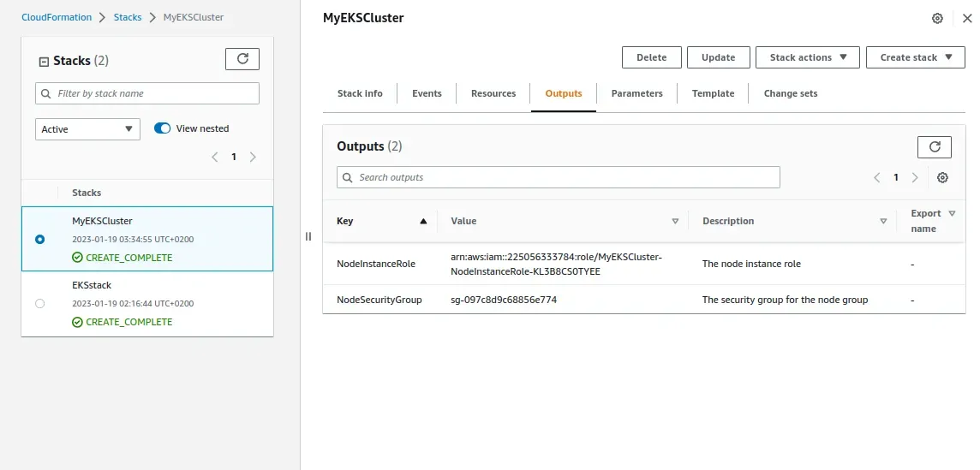The height and width of the screenshot is (470, 980).
Task: Open the Events tab
Action: (427, 93)
